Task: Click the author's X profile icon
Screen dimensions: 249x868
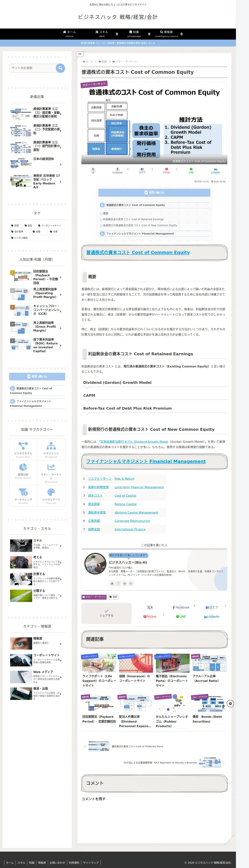Action: (x=118, y=583)
